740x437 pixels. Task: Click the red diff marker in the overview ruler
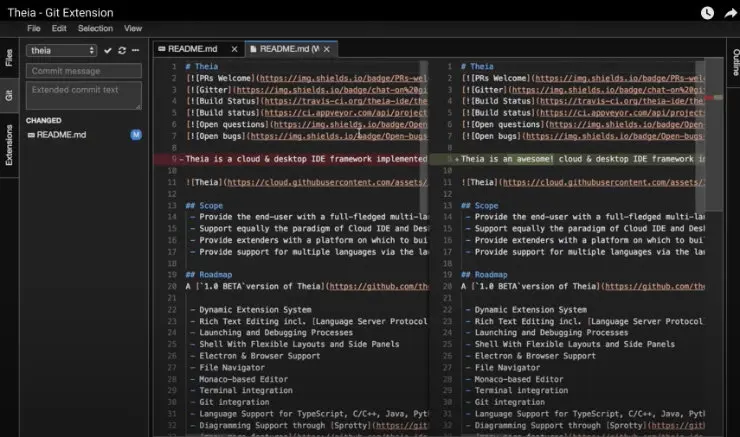(709, 98)
